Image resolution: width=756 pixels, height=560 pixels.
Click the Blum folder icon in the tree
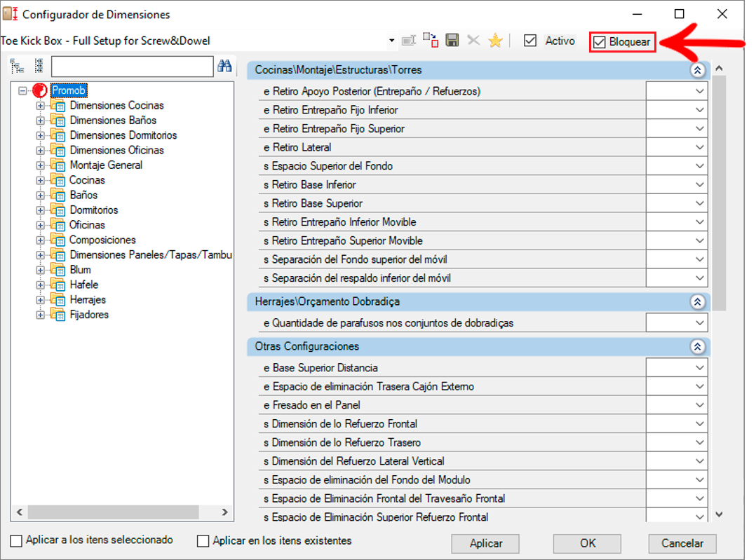click(57, 270)
